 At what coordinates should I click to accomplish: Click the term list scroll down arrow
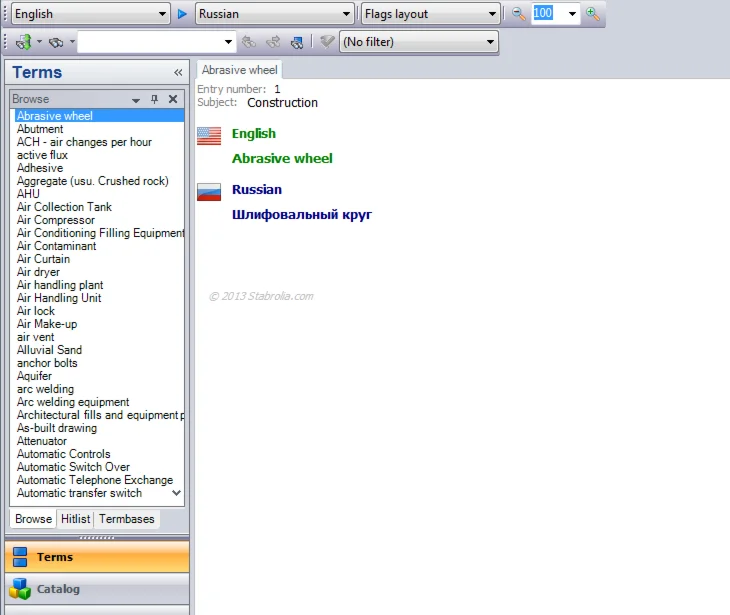point(176,493)
